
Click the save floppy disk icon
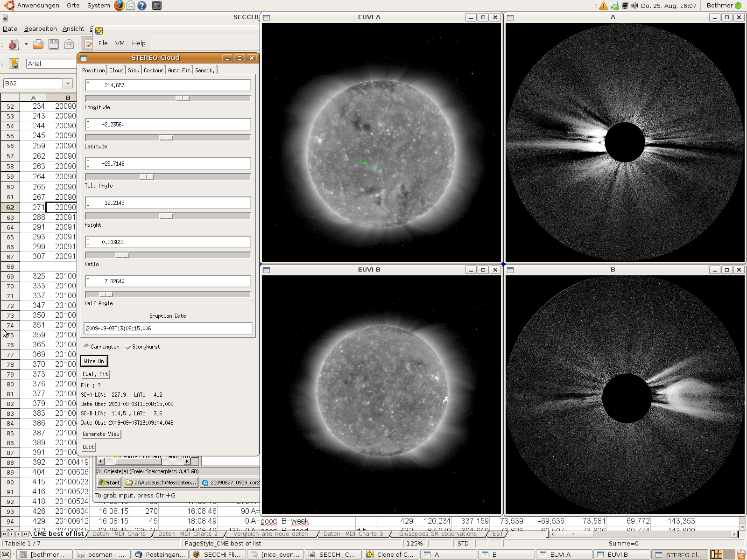(54, 44)
